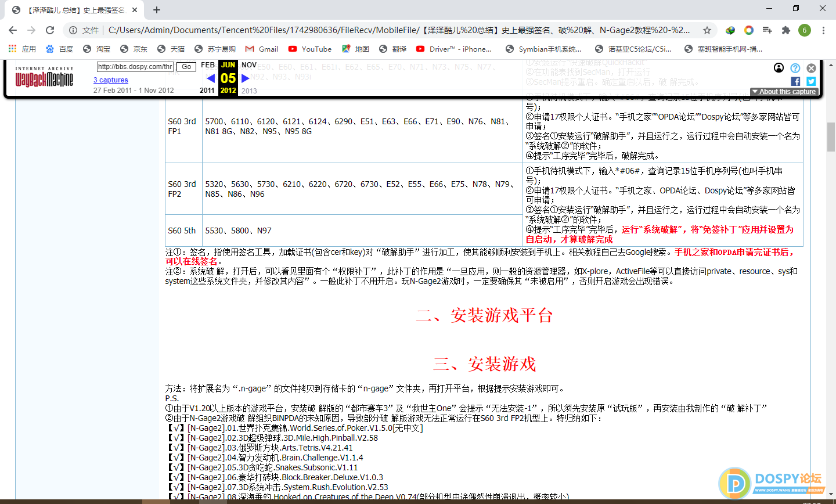Image resolution: width=836 pixels, height=504 pixels.
Task: Reload the current page
Action: point(50,30)
